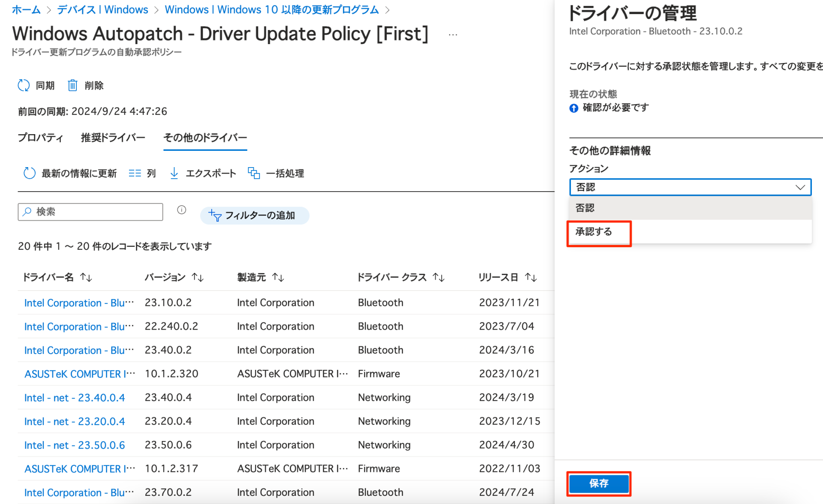Screen dimensions: 823x504
Task: Open the 列 column settings icon
Action: [x=135, y=173]
